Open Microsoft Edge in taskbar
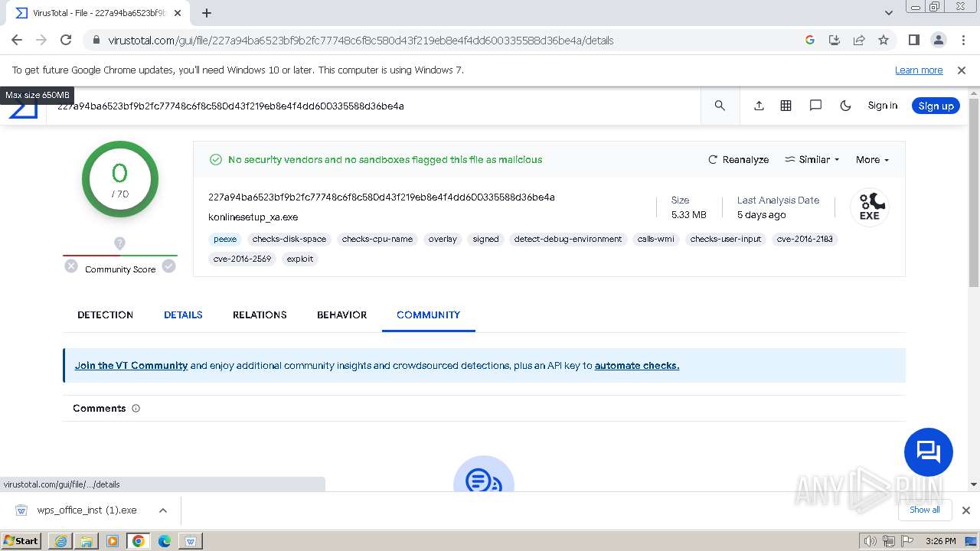 [x=164, y=541]
